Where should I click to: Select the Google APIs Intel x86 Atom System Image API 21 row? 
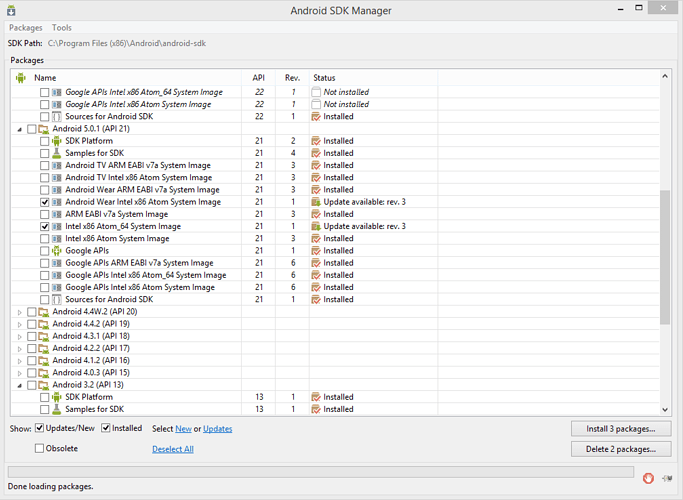tap(335, 287)
